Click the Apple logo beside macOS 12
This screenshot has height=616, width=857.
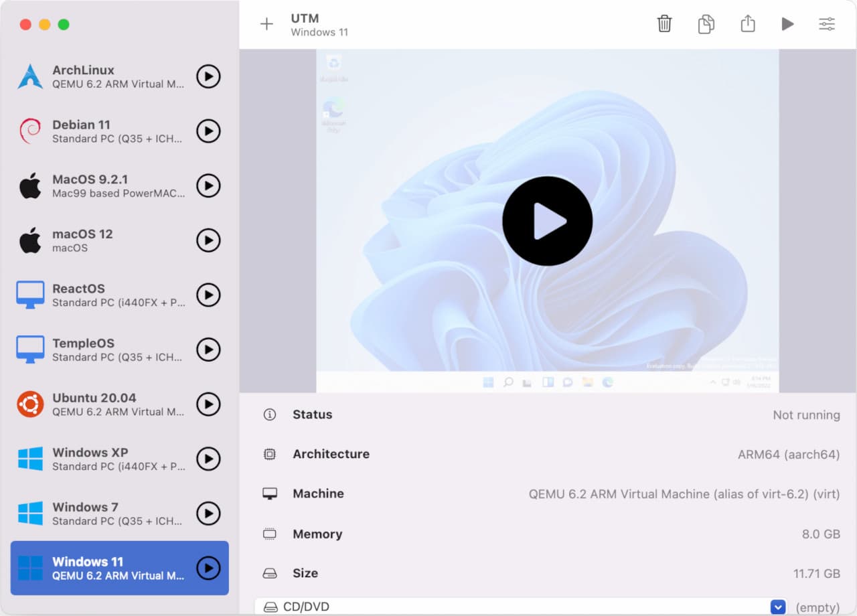30,240
